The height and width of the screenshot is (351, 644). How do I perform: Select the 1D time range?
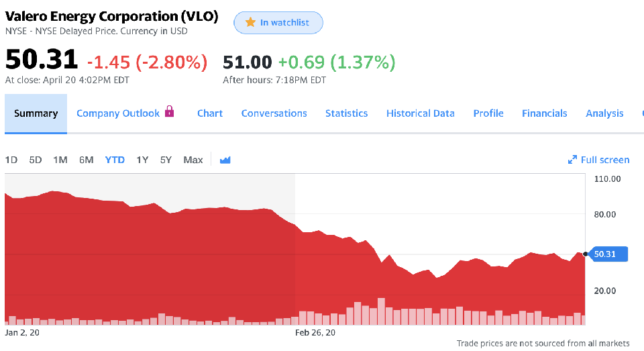pos(11,160)
